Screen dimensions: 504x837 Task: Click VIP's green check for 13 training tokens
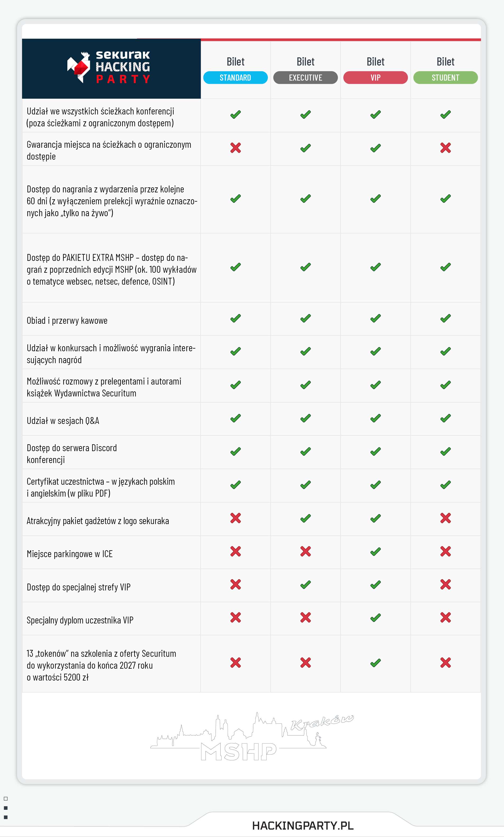(375, 663)
